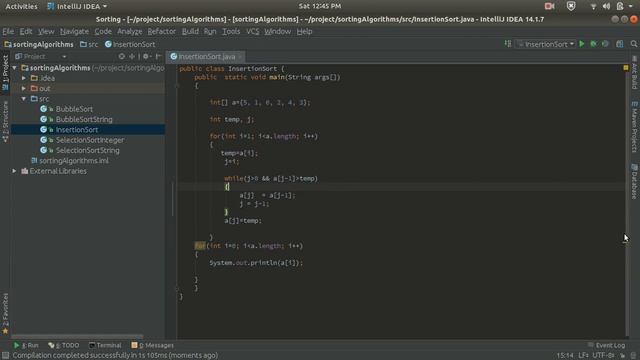
Task: Click the shield icon in the top bar
Action: pos(571,6)
